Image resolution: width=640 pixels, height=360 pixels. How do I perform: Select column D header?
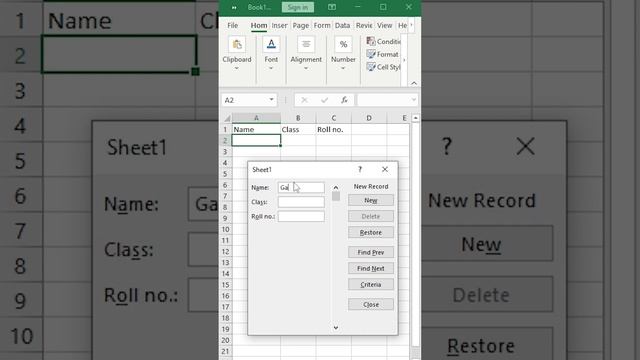point(369,118)
